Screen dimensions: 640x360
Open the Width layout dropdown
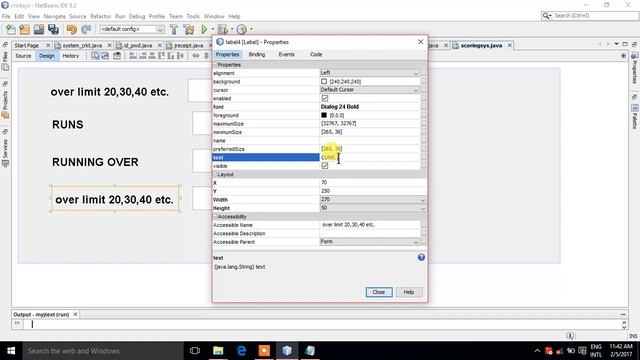point(423,200)
